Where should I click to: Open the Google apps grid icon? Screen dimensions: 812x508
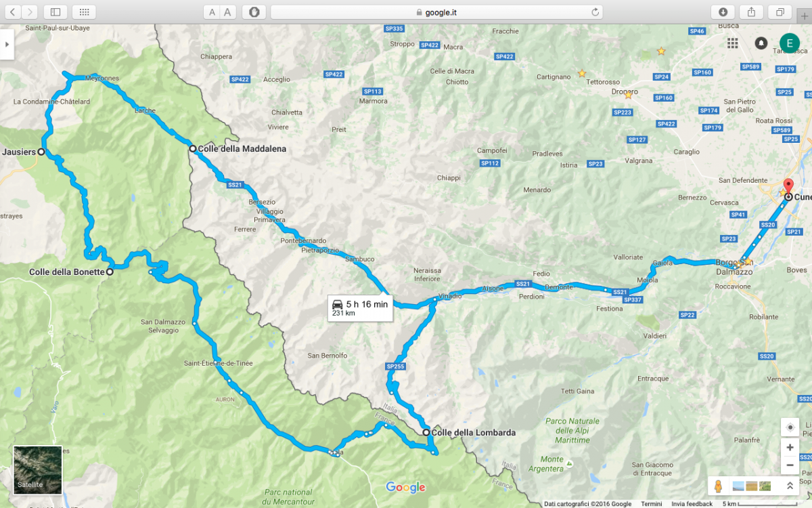coord(732,43)
